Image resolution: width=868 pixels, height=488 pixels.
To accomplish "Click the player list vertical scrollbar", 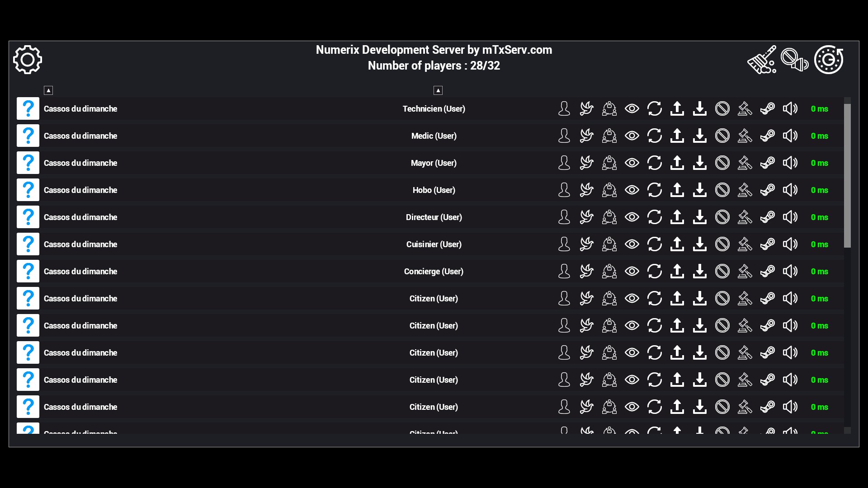I will (847, 176).
